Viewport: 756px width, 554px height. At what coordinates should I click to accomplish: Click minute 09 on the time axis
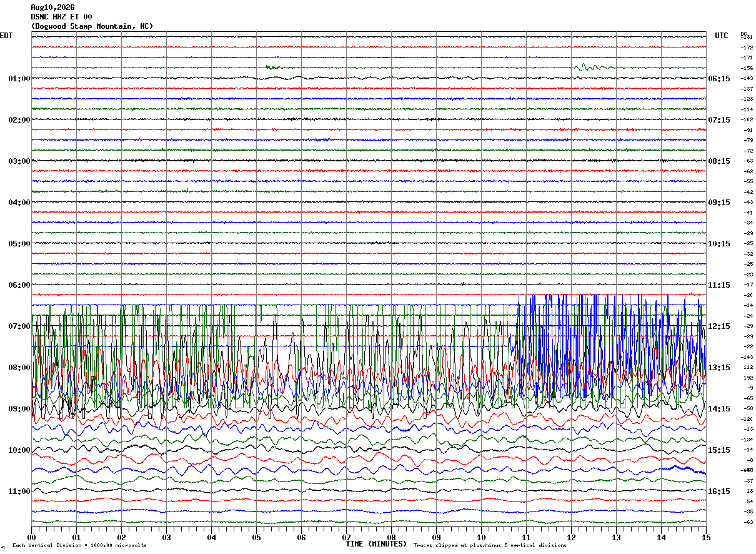pyautogui.click(x=436, y=537)
